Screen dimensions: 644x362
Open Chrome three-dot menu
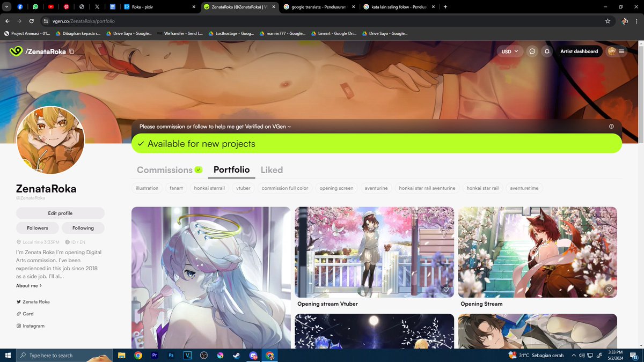tap(636, 21)
